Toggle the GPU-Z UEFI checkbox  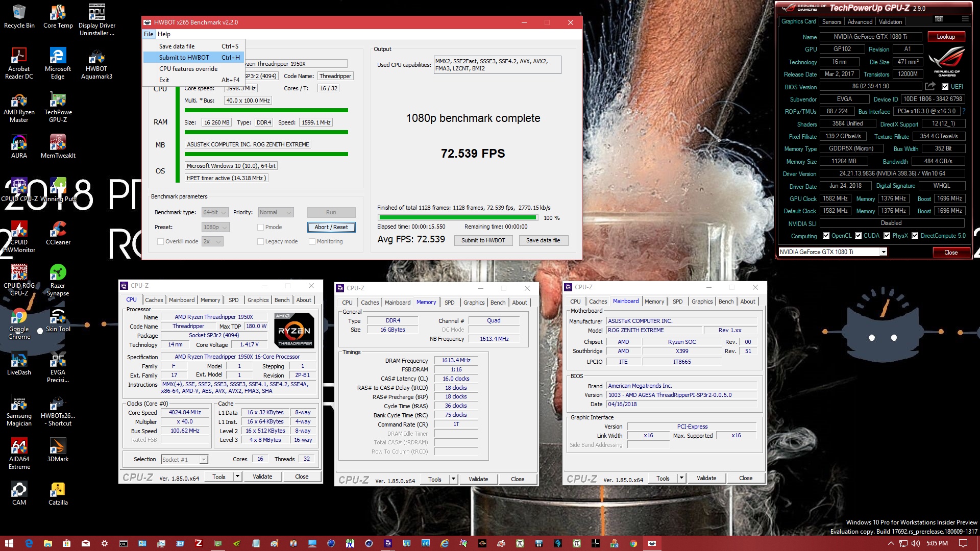[945, 87]
